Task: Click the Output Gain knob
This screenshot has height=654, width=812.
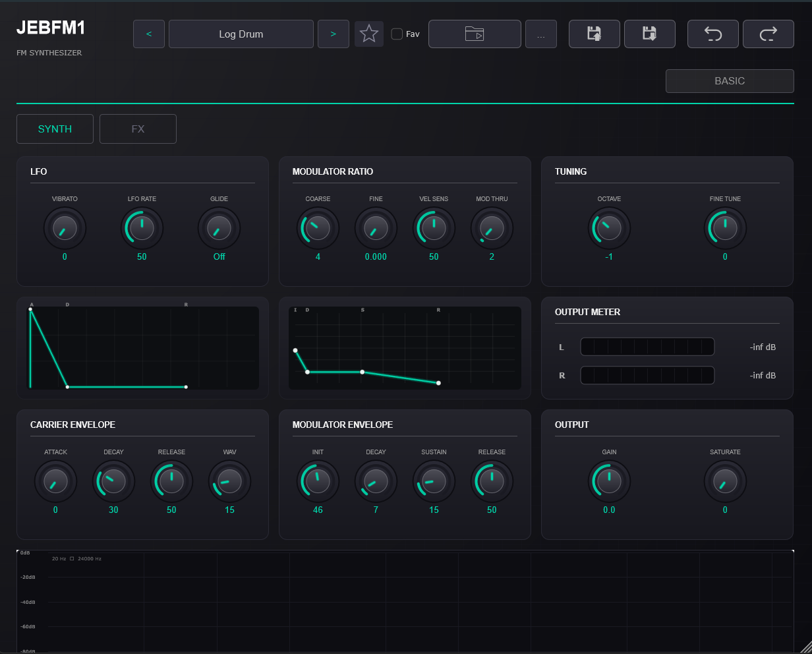Action: (x=609, y=481)
